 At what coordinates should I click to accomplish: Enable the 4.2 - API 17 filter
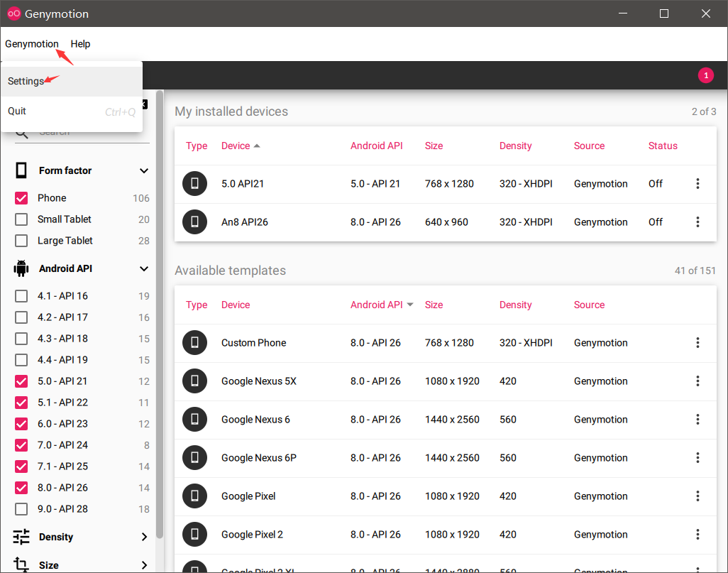(21, 317)
